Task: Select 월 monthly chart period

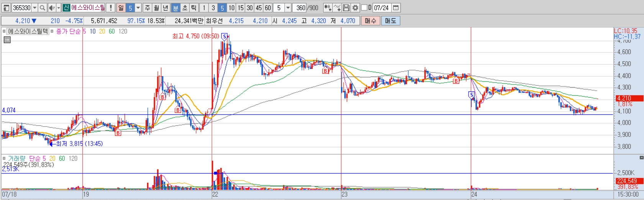Action: click(x=156, y=8)
